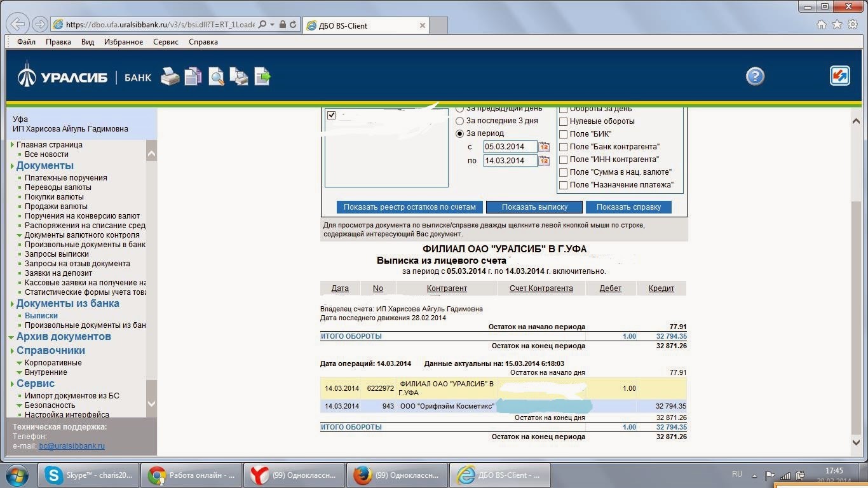Click the search magnifier in the address bar
The height and width of the screenshot is (488, 868).
coord(262,25)
